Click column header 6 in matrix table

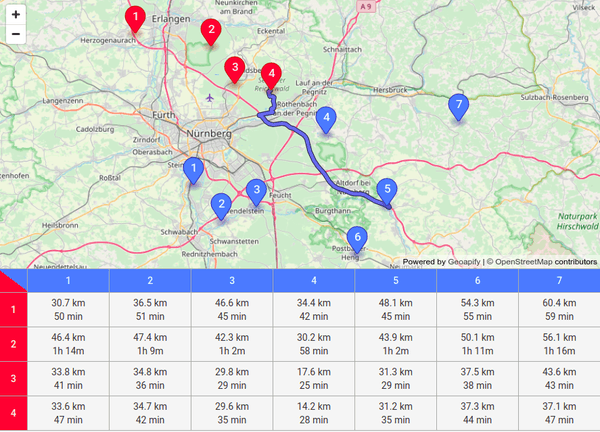click(478, 280)
